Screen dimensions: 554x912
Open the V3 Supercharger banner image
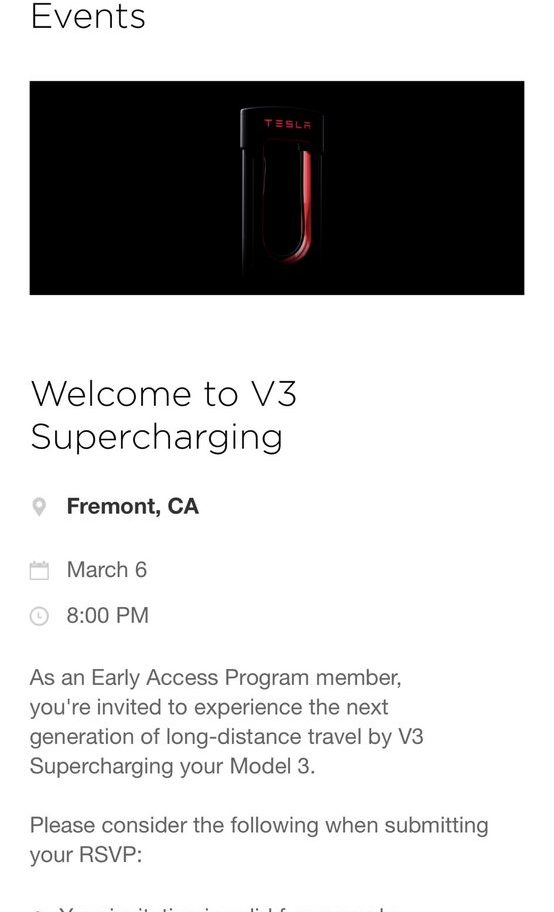(x=277, y=188)
